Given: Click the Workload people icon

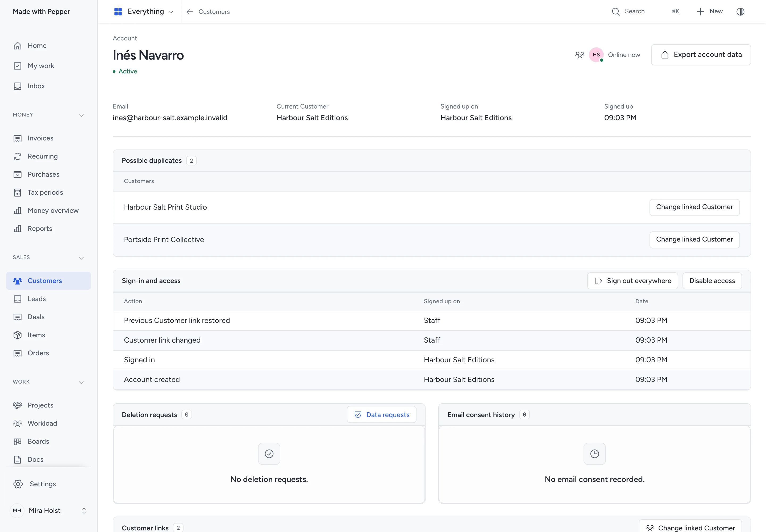Looking at the screenshot, I should (18, 423).
